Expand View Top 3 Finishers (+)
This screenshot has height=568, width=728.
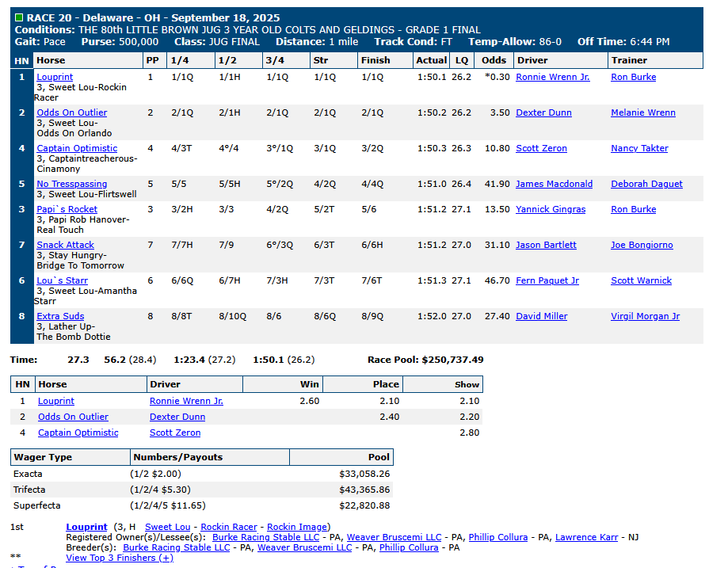pyautogui.click(x=119, y=558)
